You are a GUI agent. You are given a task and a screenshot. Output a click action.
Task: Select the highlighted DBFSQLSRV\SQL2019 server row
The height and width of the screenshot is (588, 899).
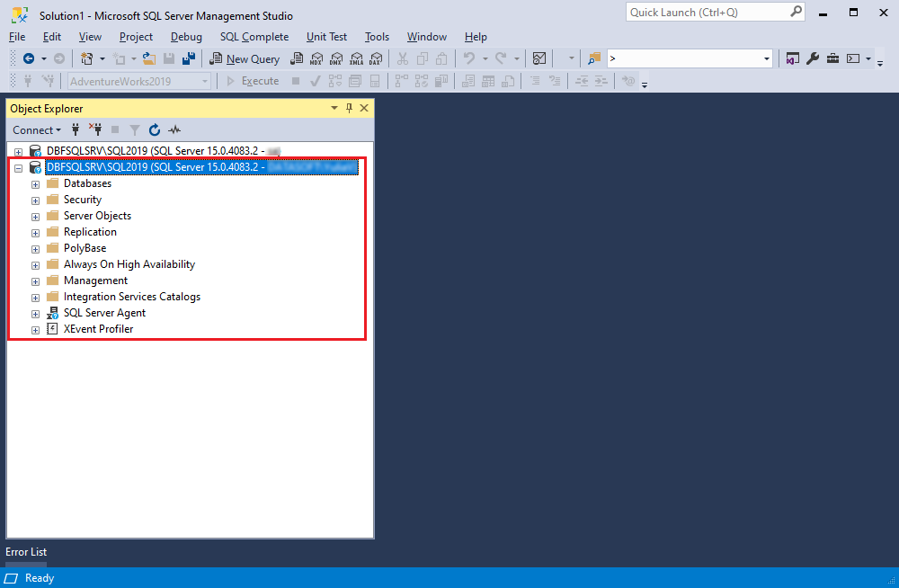point(201,167)
